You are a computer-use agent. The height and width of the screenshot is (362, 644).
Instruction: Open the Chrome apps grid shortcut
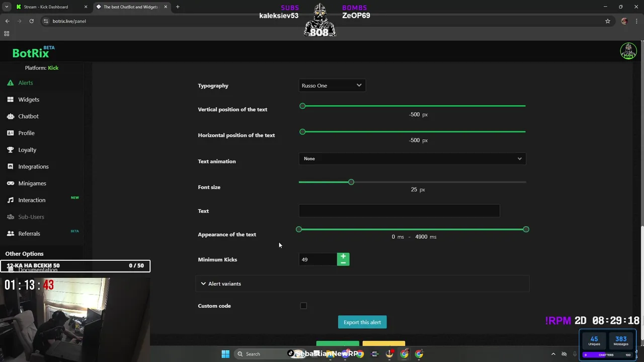[x=7, y=34]
